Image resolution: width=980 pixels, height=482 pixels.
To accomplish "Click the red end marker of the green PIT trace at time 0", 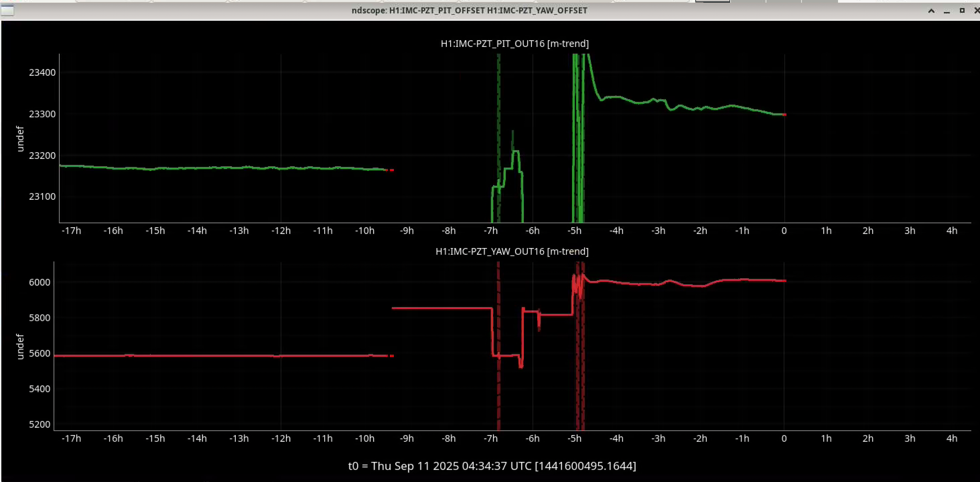I will point(784,114).
